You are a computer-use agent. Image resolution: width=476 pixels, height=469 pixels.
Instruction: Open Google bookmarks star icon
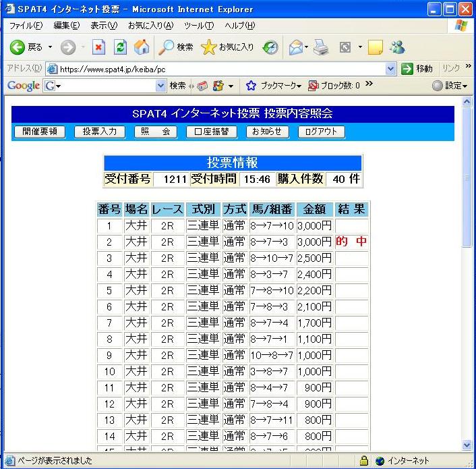[x=251, y=86]
